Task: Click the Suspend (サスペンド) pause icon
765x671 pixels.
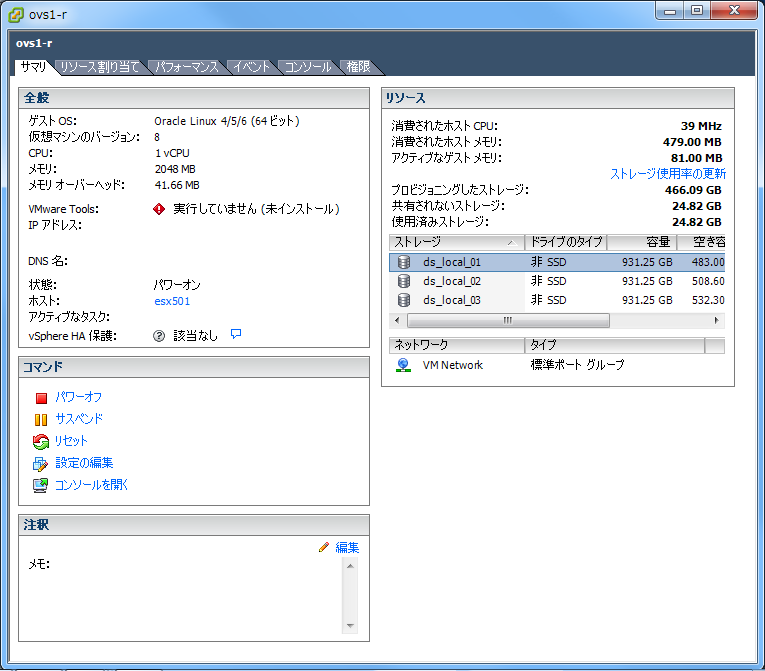Action: point(41,420)
